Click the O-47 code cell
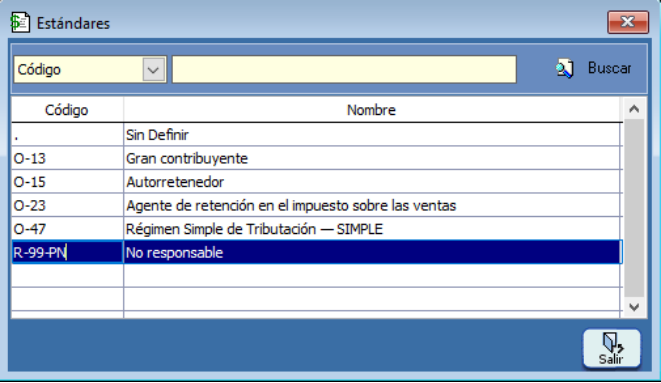The width and height of the screenshot is (661, 383). [67, 229]
